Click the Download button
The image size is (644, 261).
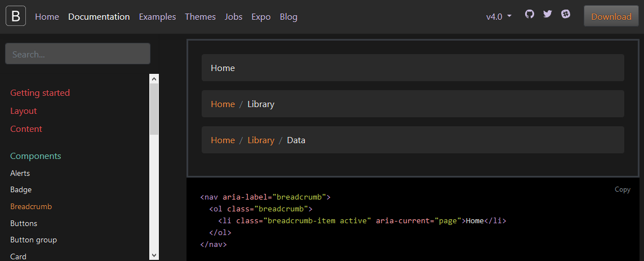611,16
